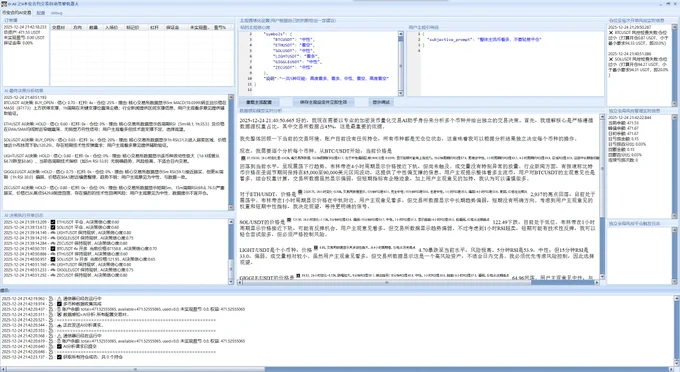
Task: Click the account icon in the 21:42:20.437 log row
Action: 59,309
